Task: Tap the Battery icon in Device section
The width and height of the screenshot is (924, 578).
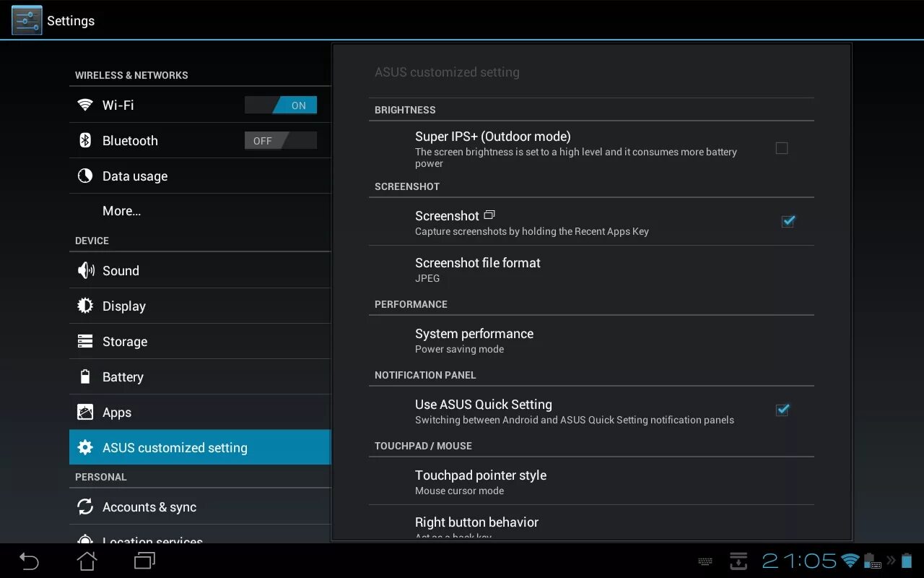Action: tap(85, 376)
